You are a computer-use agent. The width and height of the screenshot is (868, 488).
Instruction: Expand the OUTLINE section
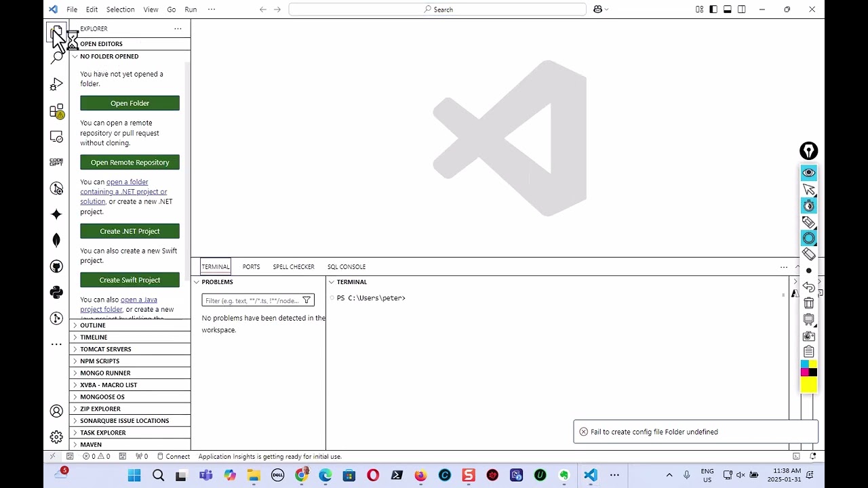130,325
